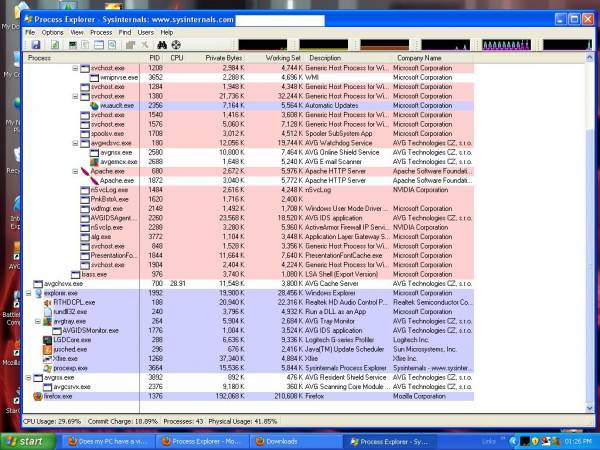
Task: Open the first mini CPU usage graph
Action: click(x=262, y=45)
